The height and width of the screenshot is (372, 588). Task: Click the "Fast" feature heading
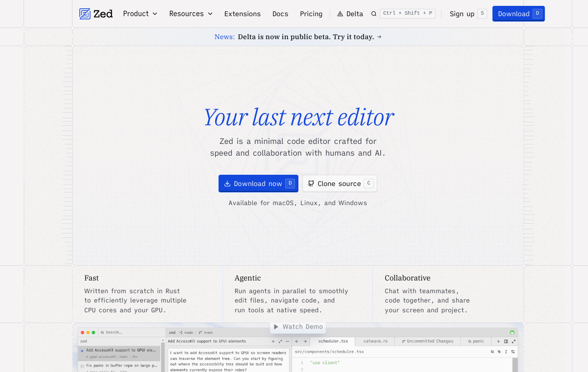[x=92, y=278]
